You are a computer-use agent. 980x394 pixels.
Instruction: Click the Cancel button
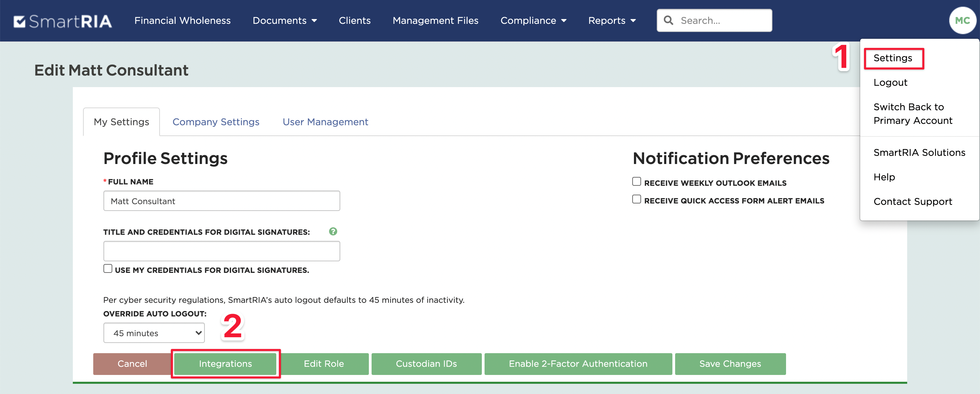132,364
